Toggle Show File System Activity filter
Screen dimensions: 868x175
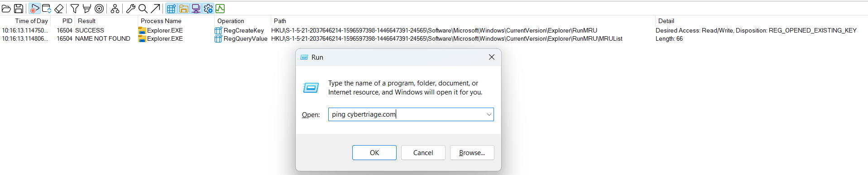coord(183,9)
